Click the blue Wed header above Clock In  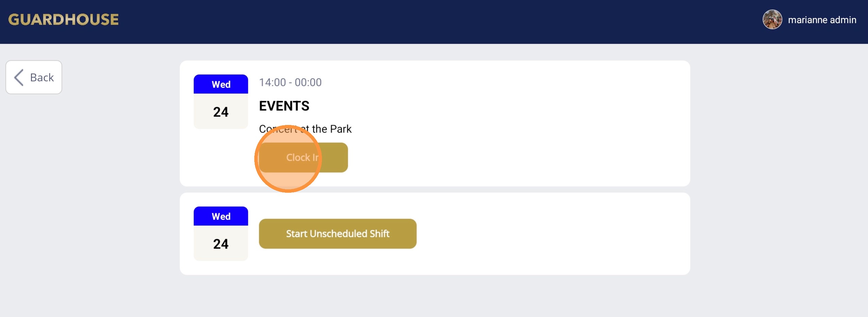point(221,84)
